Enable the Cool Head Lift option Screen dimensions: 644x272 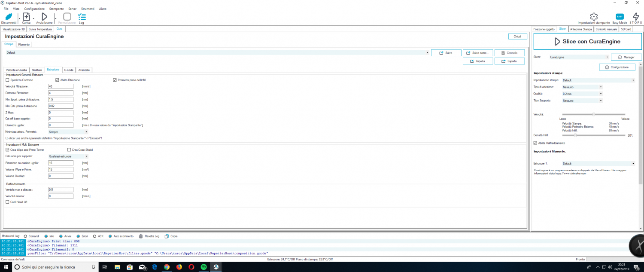point(7,202)
